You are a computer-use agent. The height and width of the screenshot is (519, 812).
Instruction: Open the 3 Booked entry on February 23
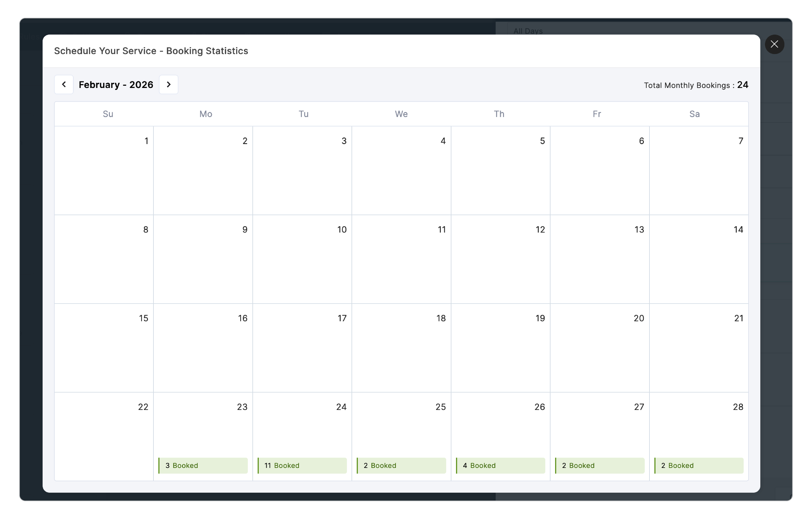[203, 465]
